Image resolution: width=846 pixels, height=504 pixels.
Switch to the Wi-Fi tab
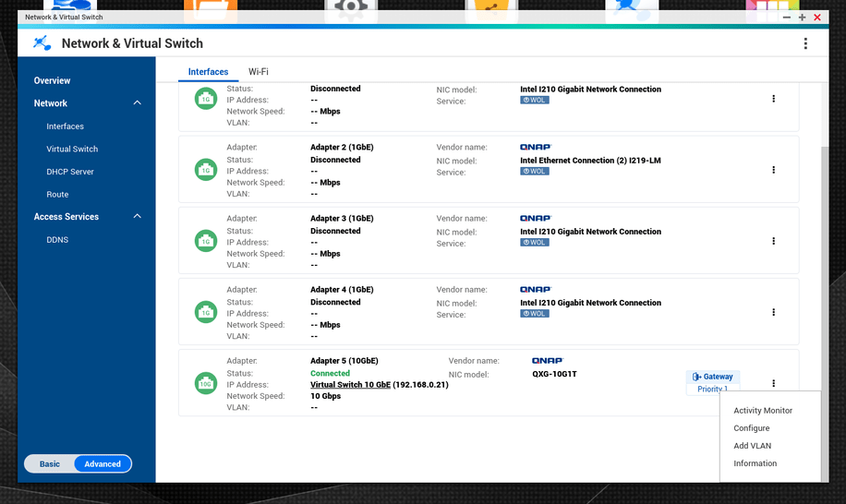pos(258,72)
